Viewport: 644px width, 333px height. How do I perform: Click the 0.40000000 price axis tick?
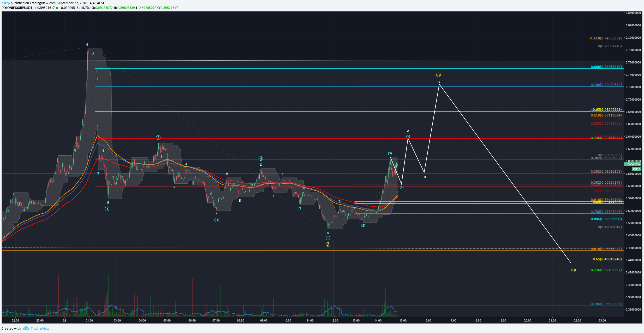(633, 285)
